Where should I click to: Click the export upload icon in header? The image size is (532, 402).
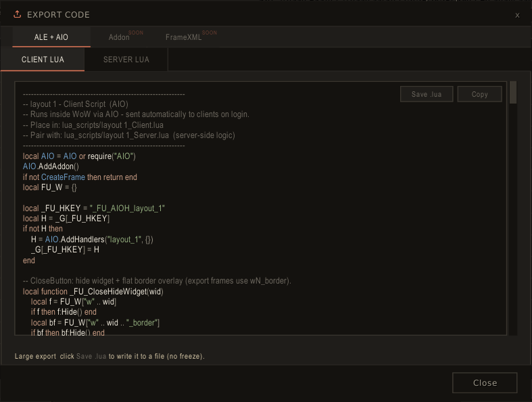click(17, 14)
